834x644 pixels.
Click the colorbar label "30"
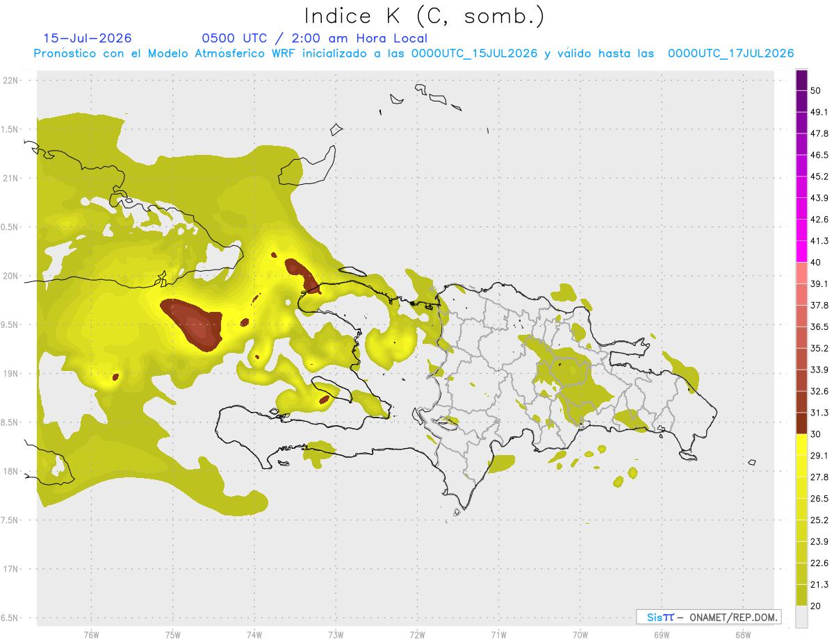pos(815,434)
